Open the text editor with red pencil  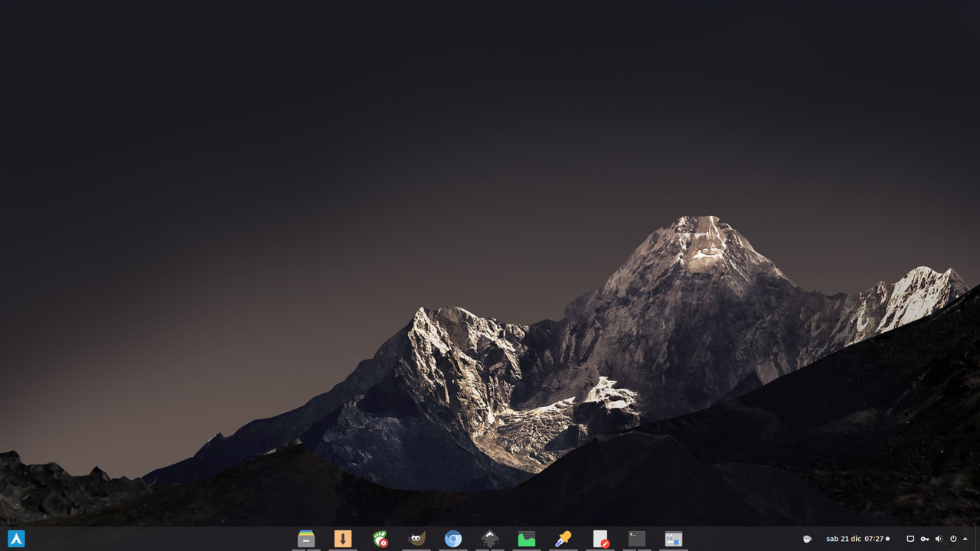coord(600,539)
